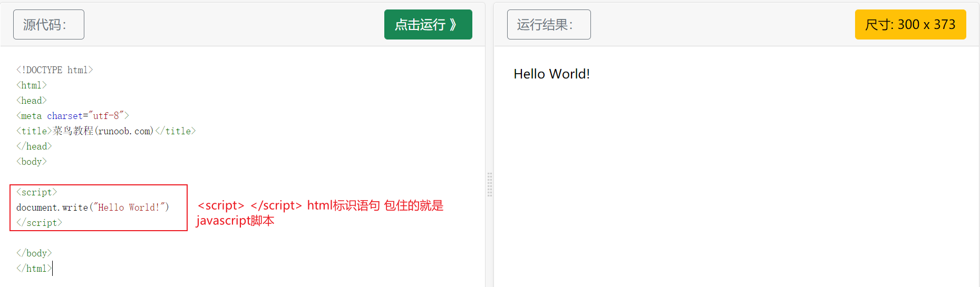980x287 pixels.
Task: Click the vertical splitter handle between panes
Action: click(x=490, y=184)
